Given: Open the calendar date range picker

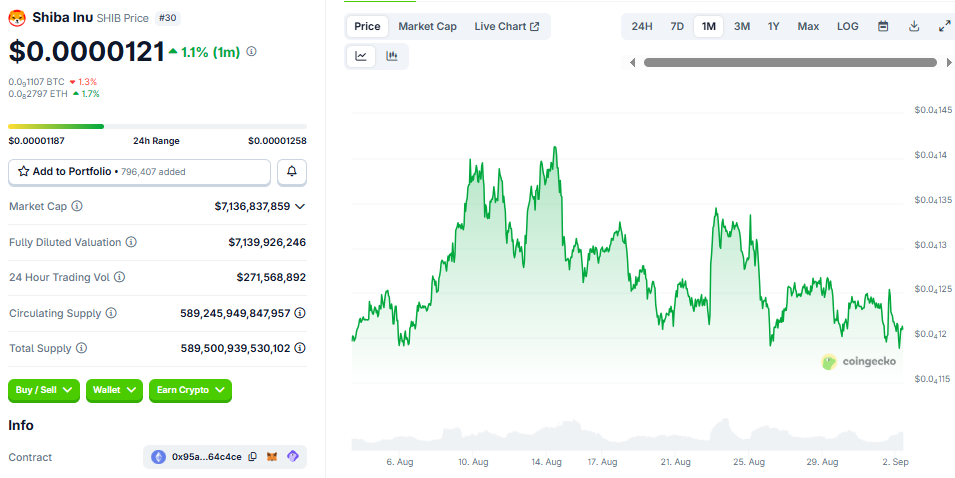Looking at the screenshot, I should pos(883,26).
